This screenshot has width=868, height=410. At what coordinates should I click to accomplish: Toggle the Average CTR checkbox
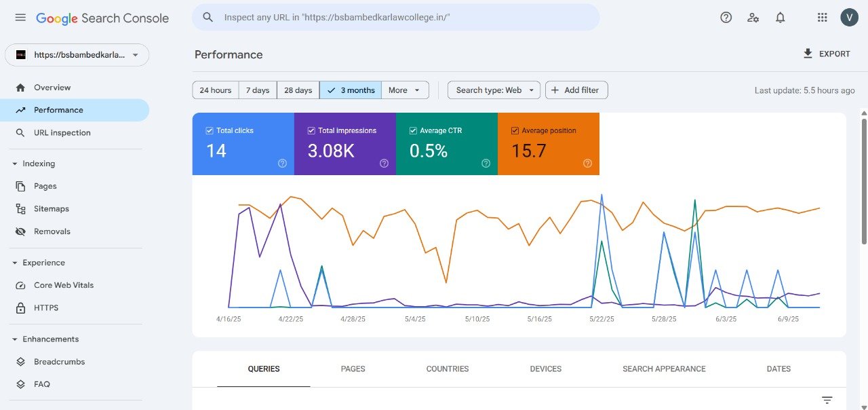[x=413, y=130]
